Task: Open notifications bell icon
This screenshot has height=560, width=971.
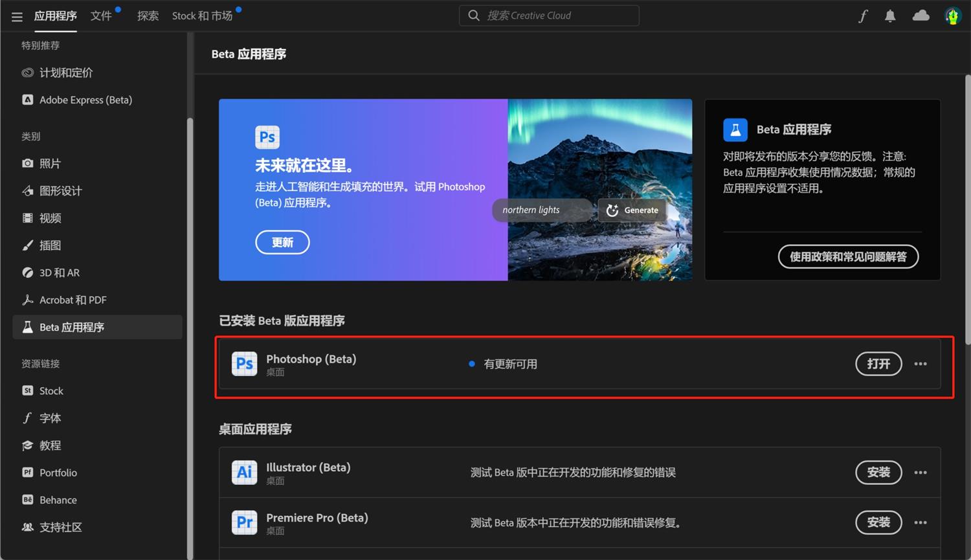Action: [890, 16]
